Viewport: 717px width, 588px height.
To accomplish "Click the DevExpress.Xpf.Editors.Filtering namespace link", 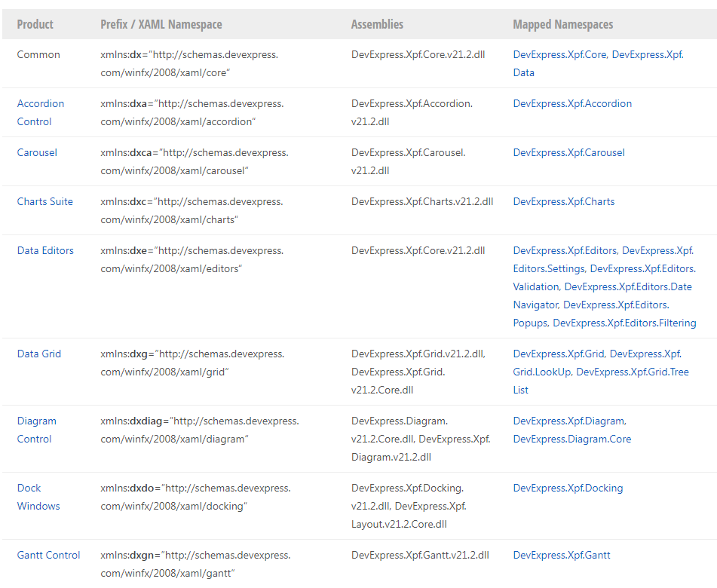I will [x=624, y=323].
